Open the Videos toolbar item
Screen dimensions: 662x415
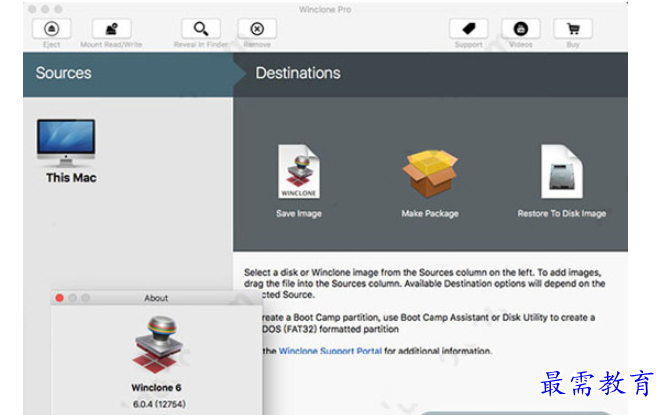(521, 29)
